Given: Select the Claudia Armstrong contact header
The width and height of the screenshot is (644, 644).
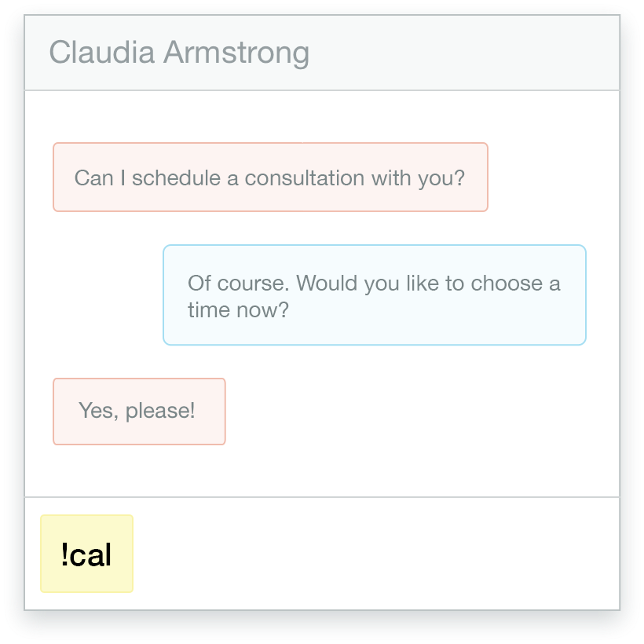Looking at the screenshot, I should (x=181, y=53).
